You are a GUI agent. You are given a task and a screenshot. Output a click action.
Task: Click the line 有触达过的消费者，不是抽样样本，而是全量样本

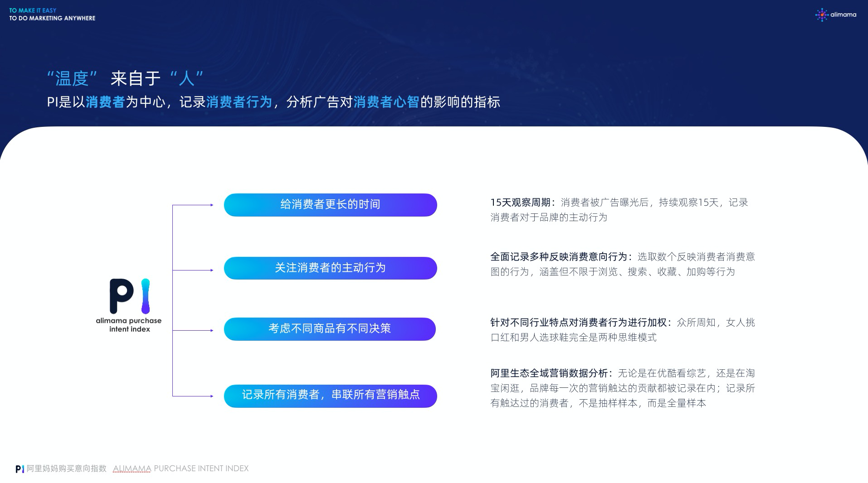[598, 403]
